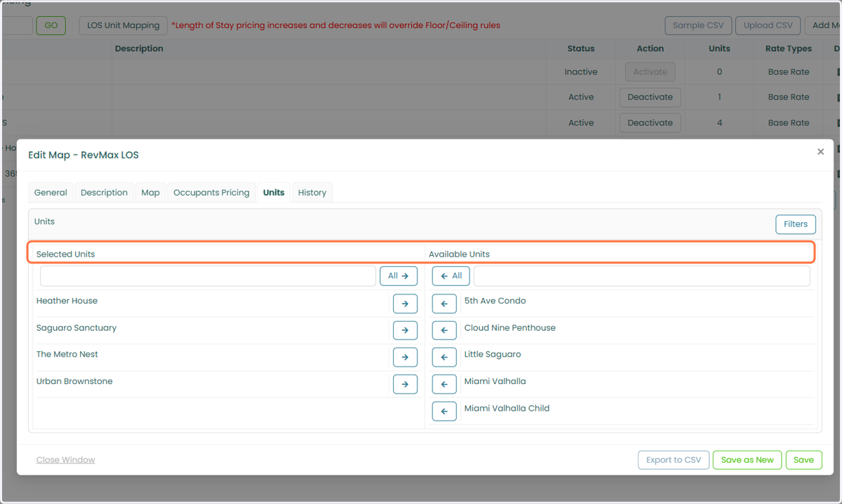Image resolution: width=842 pixels, height=504 pixels.
Task: View the History tab
Action: point(312,193)
